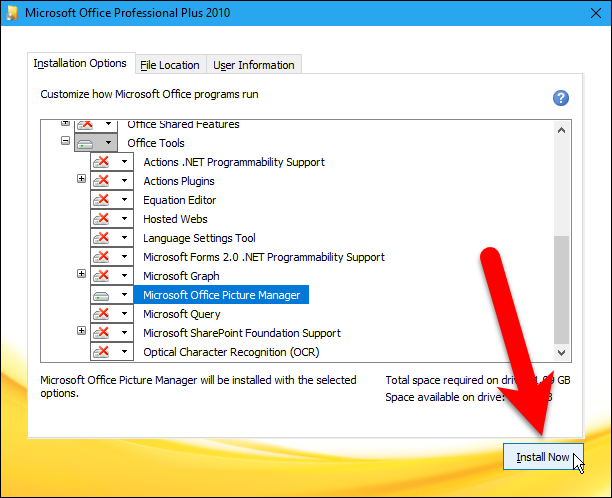Expand the Microsoft SharePoint Foundation Support node
The image size is (612, 498).
[81, 331]
